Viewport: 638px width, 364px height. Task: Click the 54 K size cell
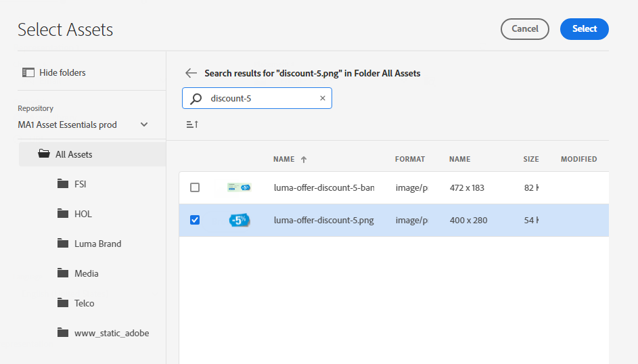click(x=531, y=220)
